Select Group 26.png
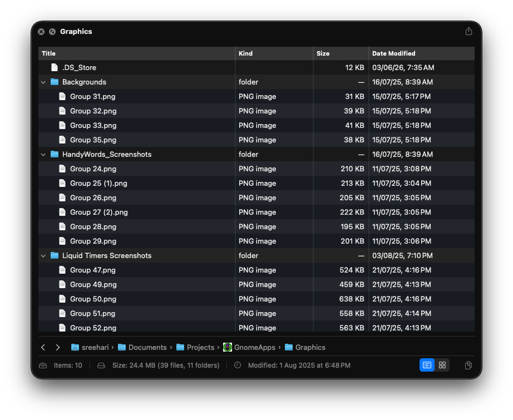 point(256,197)
